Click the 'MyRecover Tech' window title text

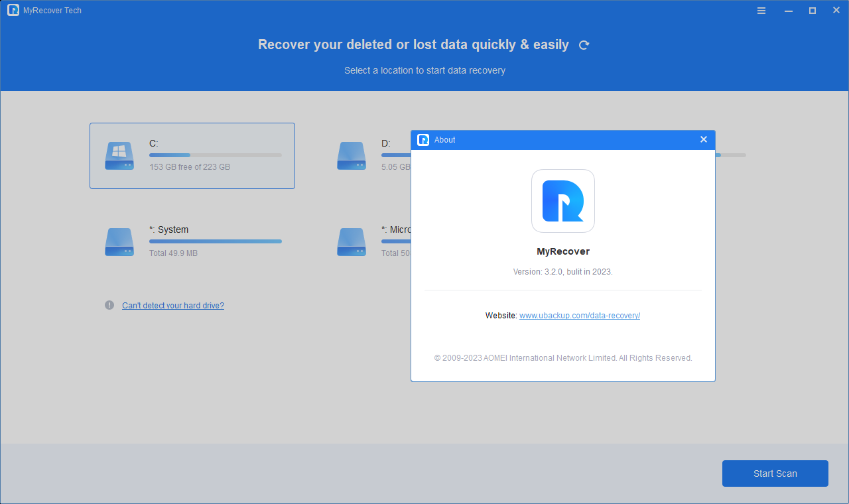pos(52,11)
